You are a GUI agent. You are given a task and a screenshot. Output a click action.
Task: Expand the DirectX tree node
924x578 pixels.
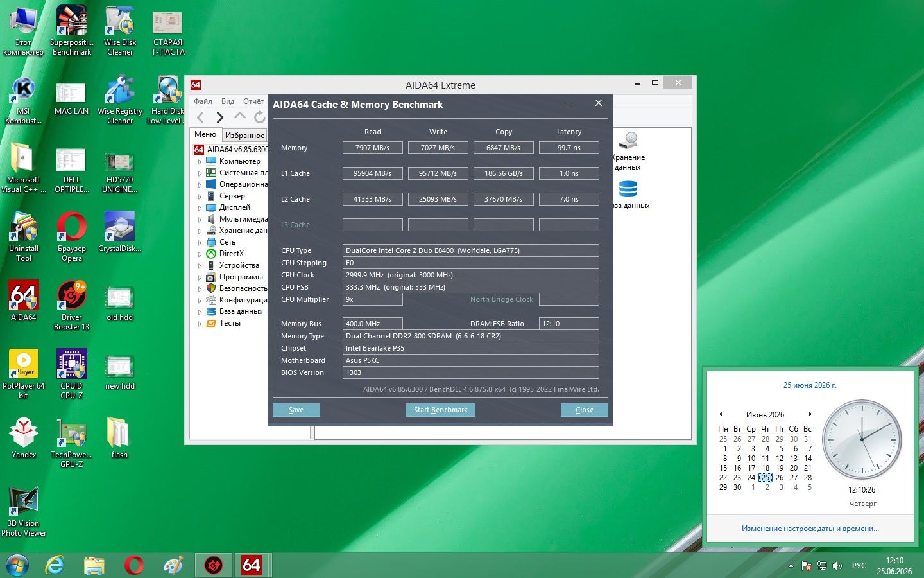[x=200, y=254]
